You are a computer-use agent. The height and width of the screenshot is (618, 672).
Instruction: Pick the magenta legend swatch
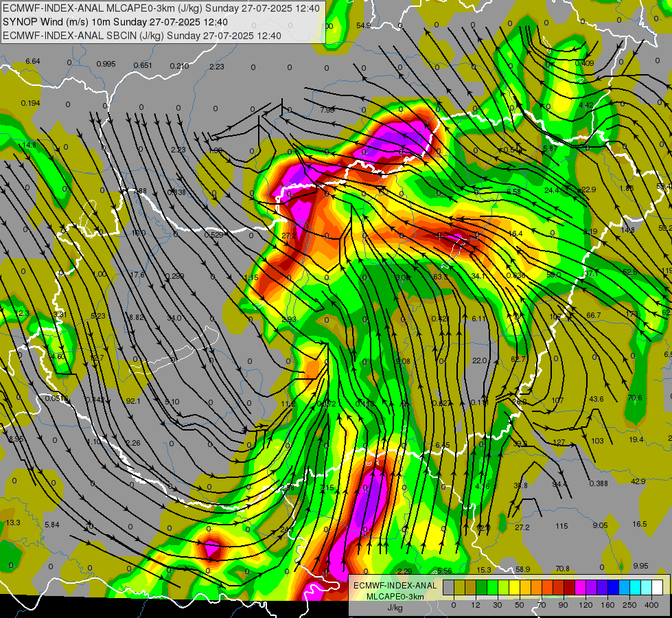[580, 587]
